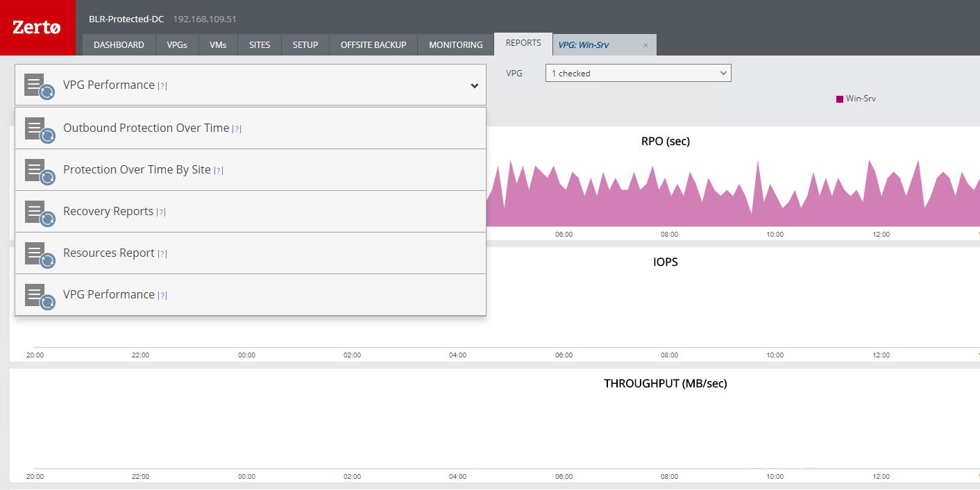Select the Recovery Reports option
Viewport: 980px width, 490px height.
tap(108, 212)
